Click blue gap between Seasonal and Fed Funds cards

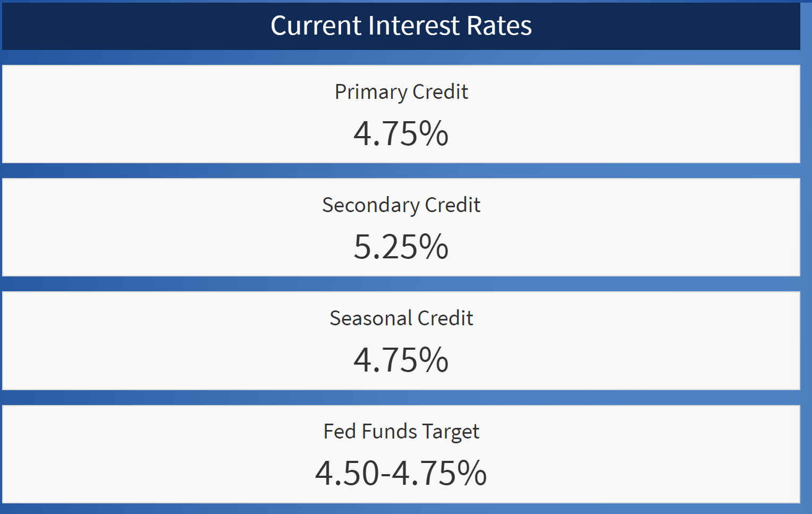(x=401, y=398)
